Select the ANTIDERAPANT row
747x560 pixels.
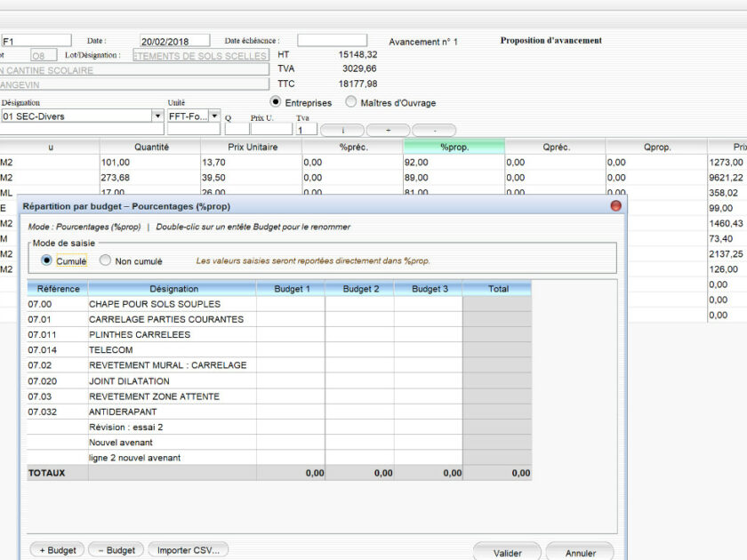click(279, 412)
